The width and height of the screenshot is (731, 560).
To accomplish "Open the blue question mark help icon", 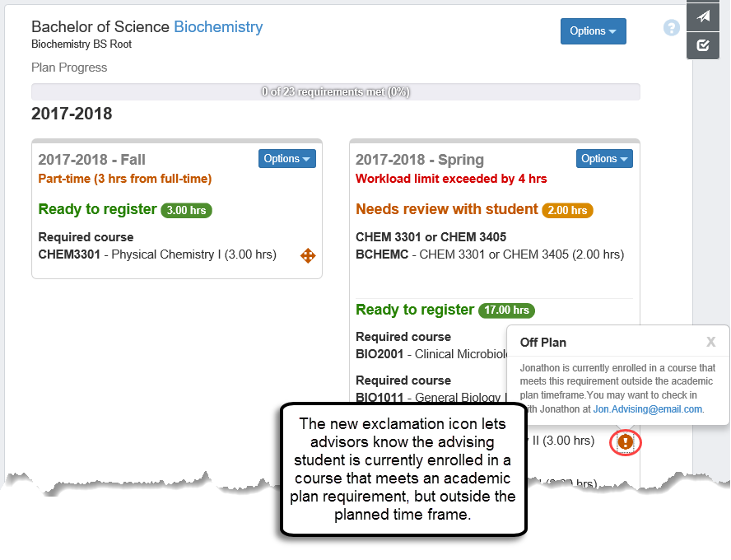I will [672, 28].
